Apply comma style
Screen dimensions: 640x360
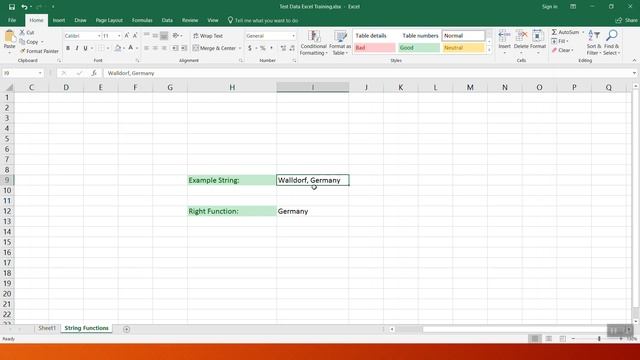click(271, 48)
